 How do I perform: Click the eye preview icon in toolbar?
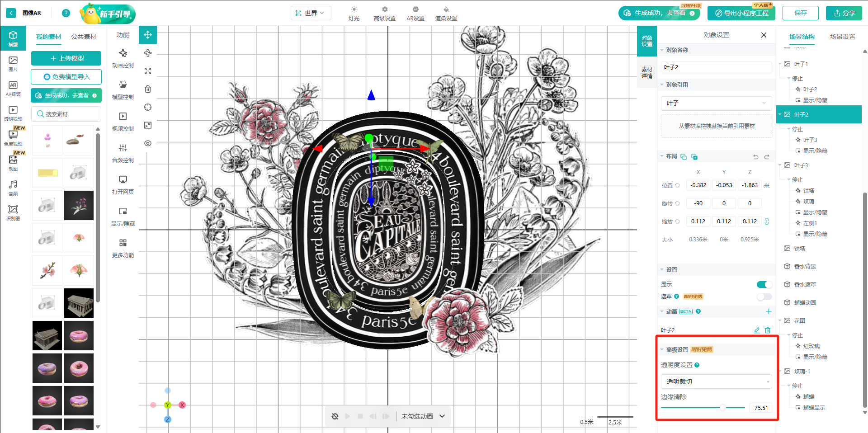[148, 143]
